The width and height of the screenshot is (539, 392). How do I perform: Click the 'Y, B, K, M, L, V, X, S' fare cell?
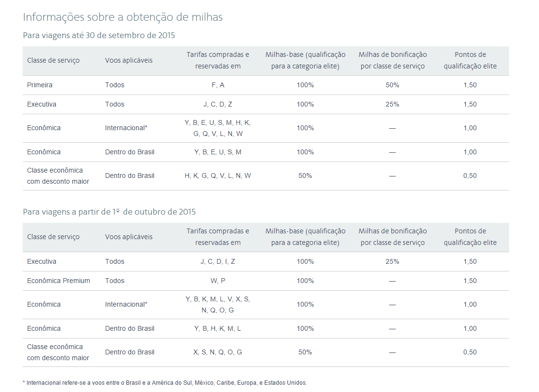(x=218, y=304)
